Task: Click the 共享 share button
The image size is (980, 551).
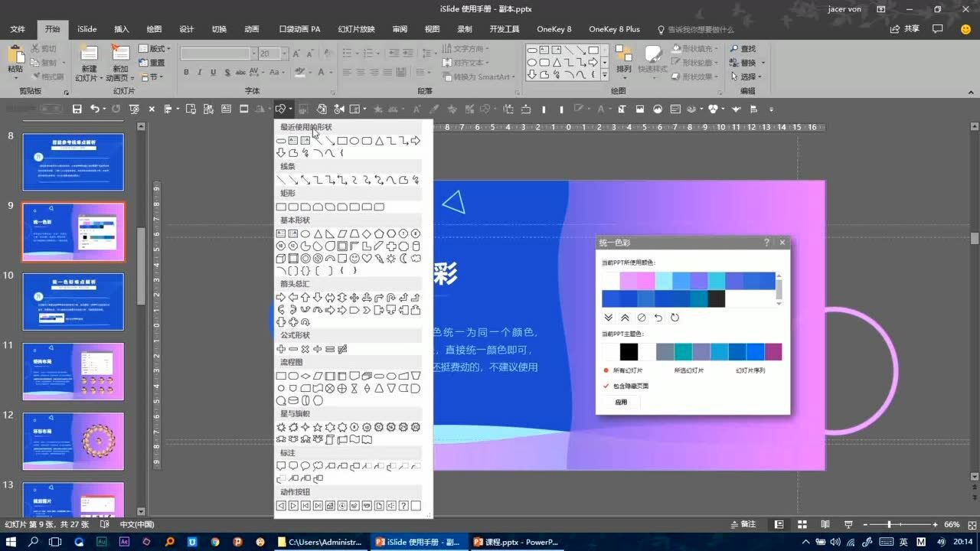Action: 906,29
